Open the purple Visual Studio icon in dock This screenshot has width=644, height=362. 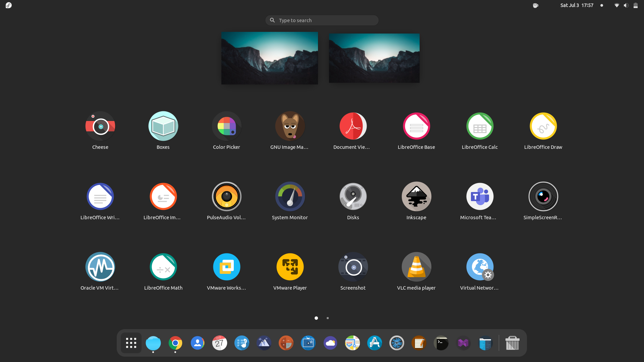click(463, 343)
